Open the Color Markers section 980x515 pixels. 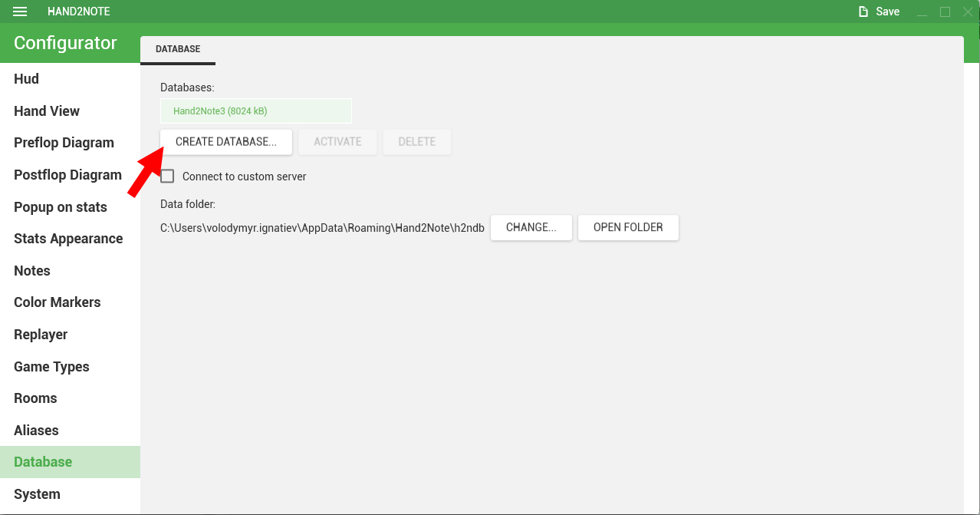coord(70,302)
